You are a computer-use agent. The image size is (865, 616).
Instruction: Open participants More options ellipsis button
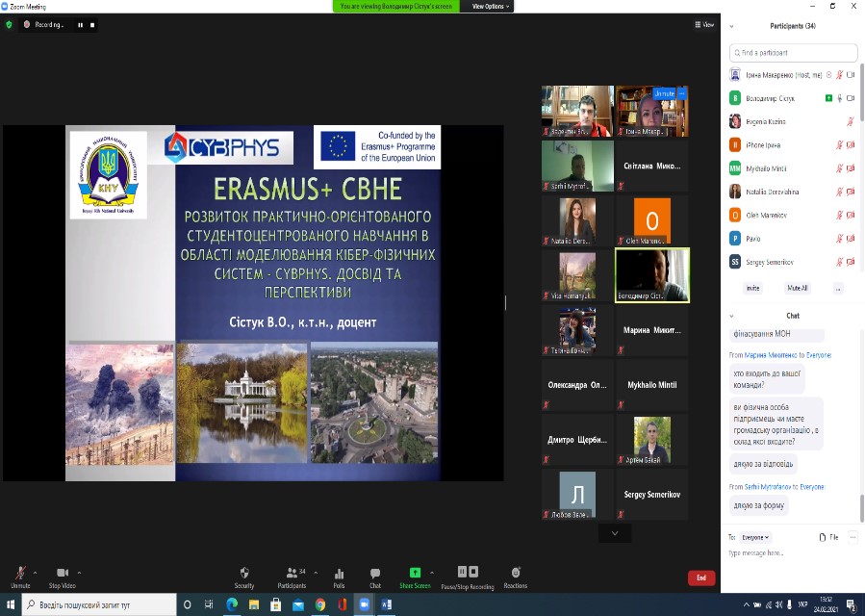(x=838, y=288)
